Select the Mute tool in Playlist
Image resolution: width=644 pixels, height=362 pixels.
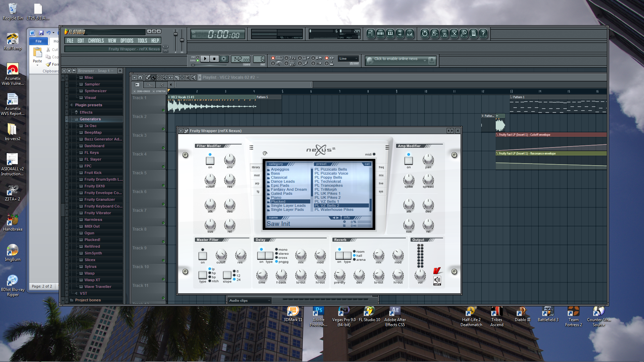pos(165,77)
